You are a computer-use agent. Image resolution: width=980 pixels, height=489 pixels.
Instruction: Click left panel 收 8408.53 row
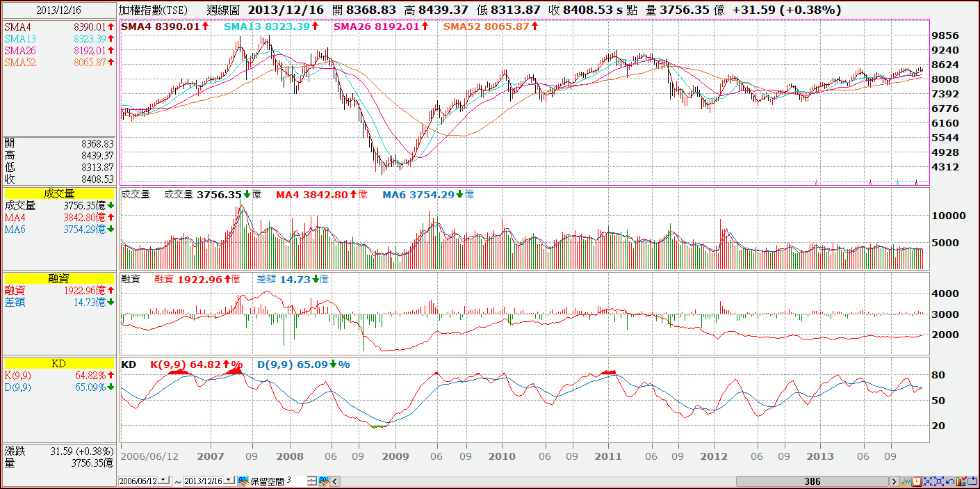[58, 179]
